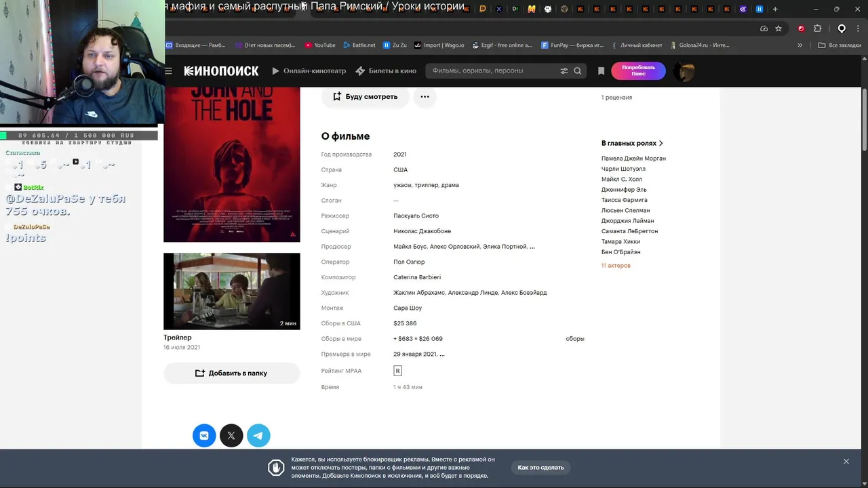Open Zu Zu bookmark
This screenshot has height=488, width=868.
pyautogui.click(x=395, y=45)
